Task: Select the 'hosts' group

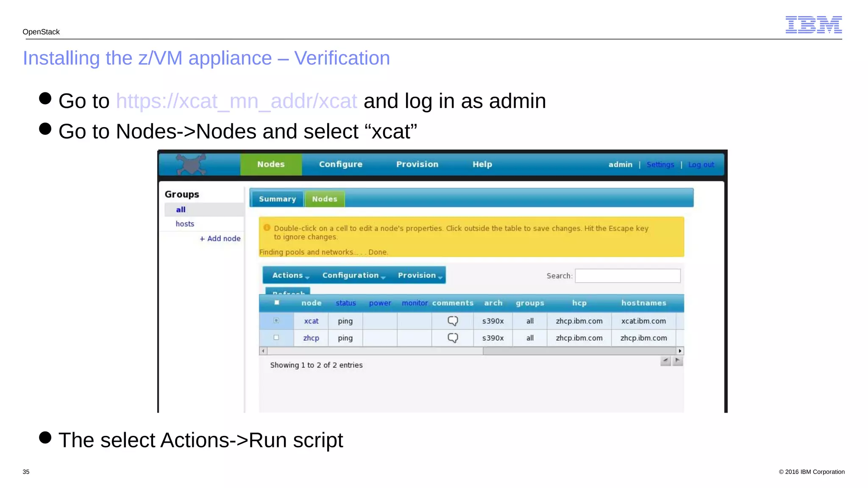Action: (x=185, y=224)
